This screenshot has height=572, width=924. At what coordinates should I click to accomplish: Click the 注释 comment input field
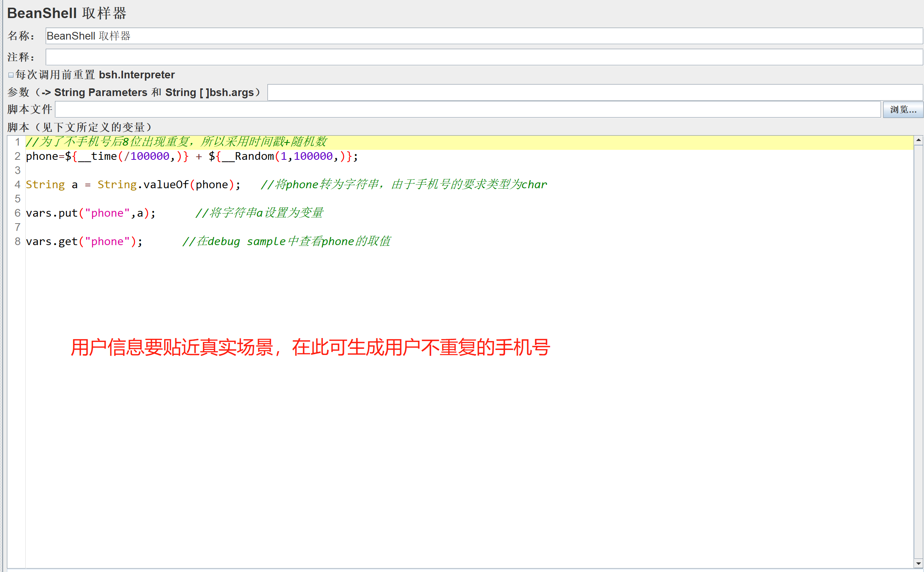tap(484, 57)
